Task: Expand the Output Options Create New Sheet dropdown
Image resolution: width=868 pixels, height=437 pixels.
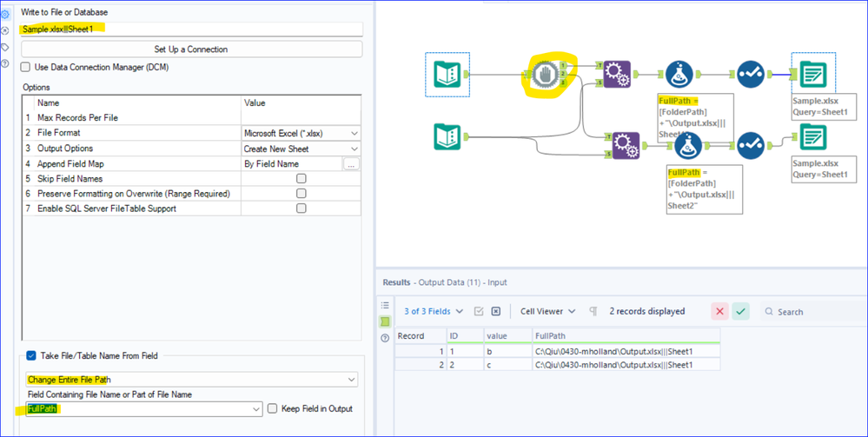Action: coord(301,149)
